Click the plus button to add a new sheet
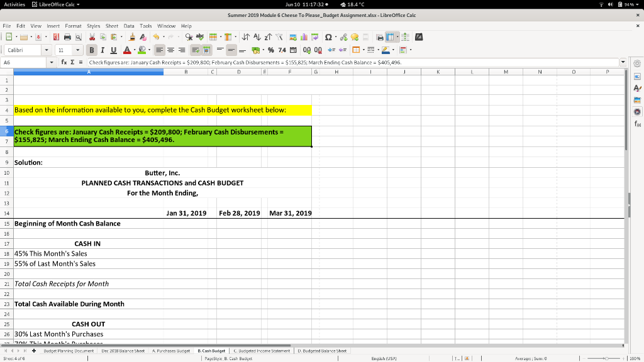 point(33,351)
